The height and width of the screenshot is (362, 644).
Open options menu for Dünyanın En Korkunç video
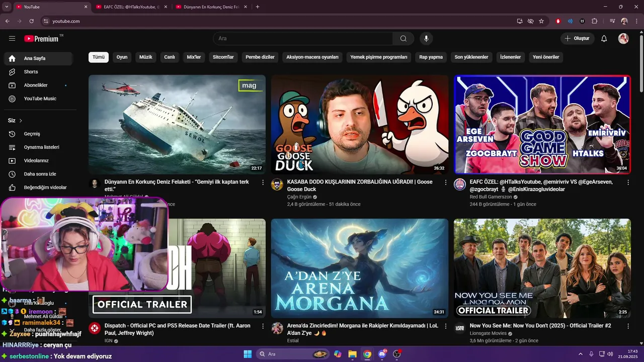(x=263, y=182)
